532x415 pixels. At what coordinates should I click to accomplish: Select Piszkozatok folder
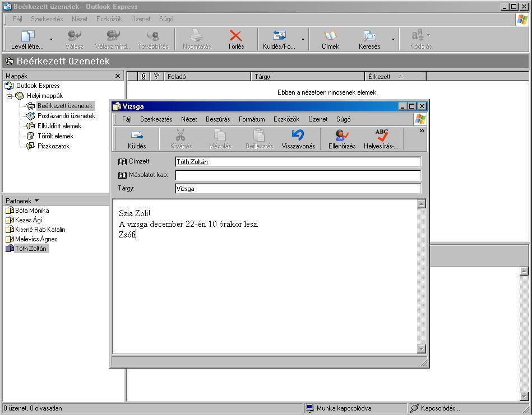pyautogui.click(x=54, y=146)
